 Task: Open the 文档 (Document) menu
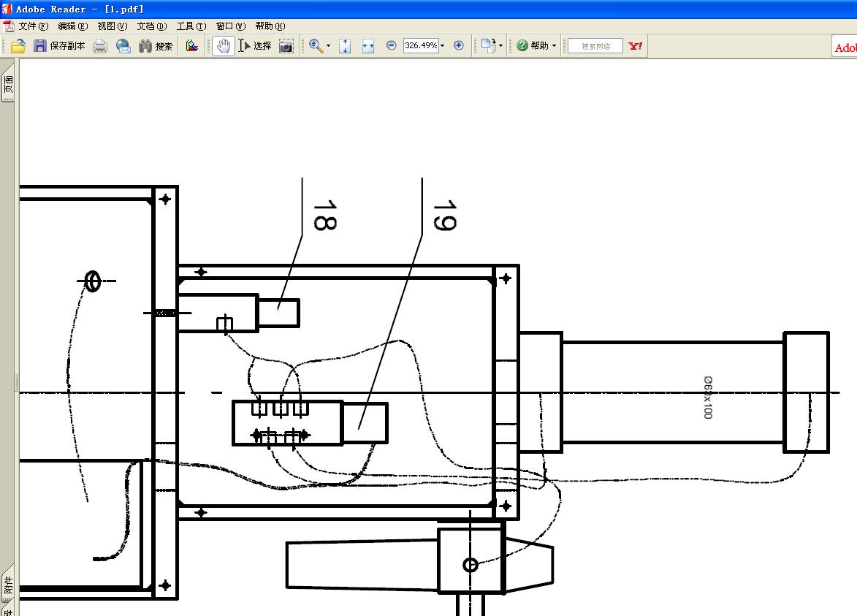click(x=151, y=26)
